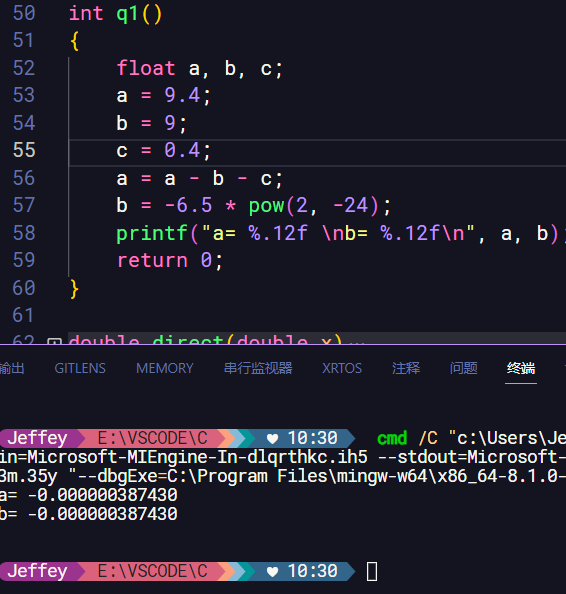The image size is (566, 594).
Task: Click line number 60 in the gutter
Action: click(x=24, y=288)
